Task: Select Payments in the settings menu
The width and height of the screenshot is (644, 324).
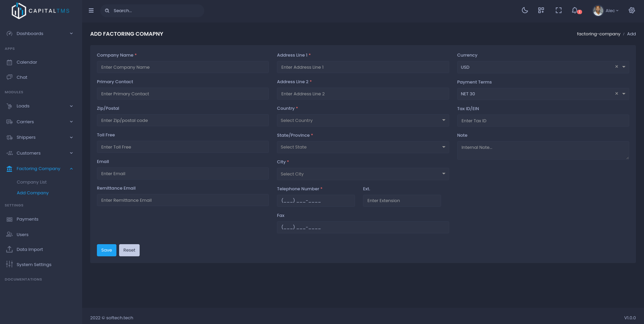Action: 27,219
